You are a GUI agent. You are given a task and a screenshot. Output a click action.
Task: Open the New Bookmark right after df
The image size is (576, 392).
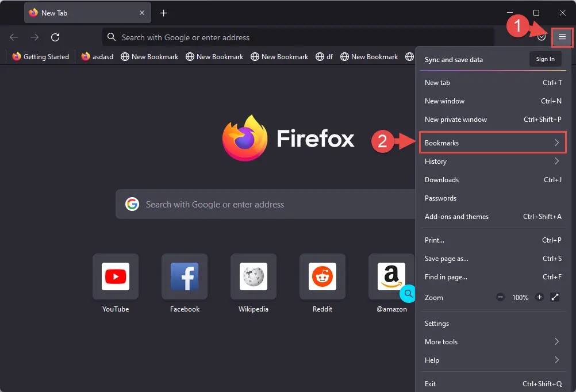[x=369, y=56]
